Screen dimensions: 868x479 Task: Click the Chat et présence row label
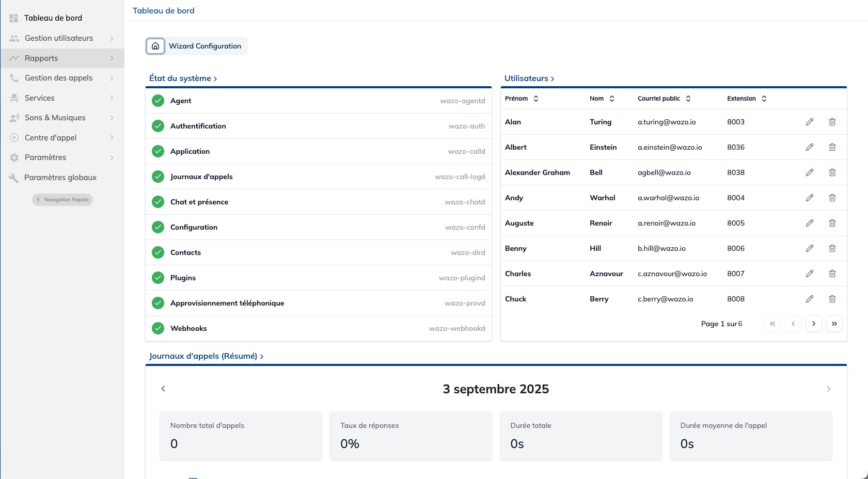pyautogui.click(x=199, y=202)
